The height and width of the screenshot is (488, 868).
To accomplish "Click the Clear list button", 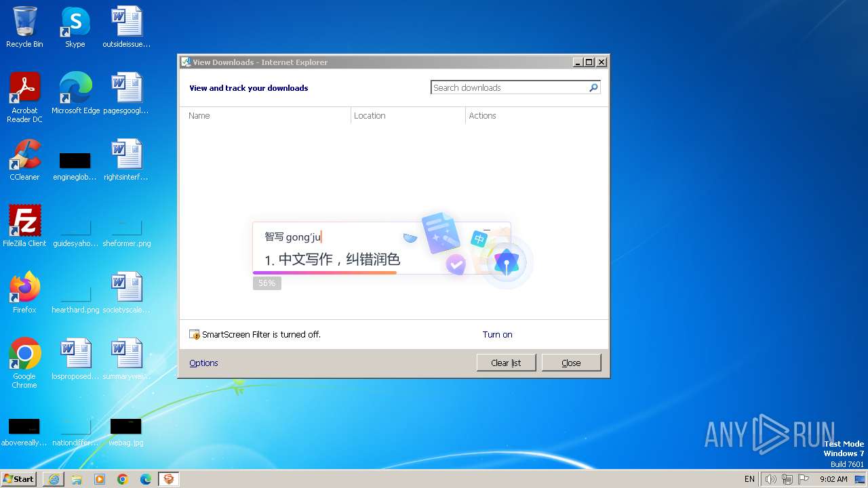I will (x=506, y=363).
